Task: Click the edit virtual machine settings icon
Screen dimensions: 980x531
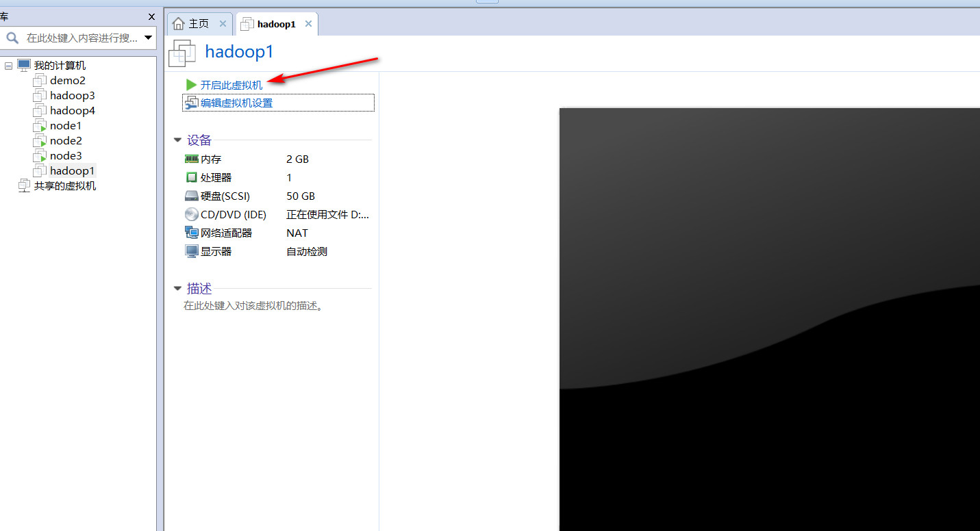Action: point(191,103)
